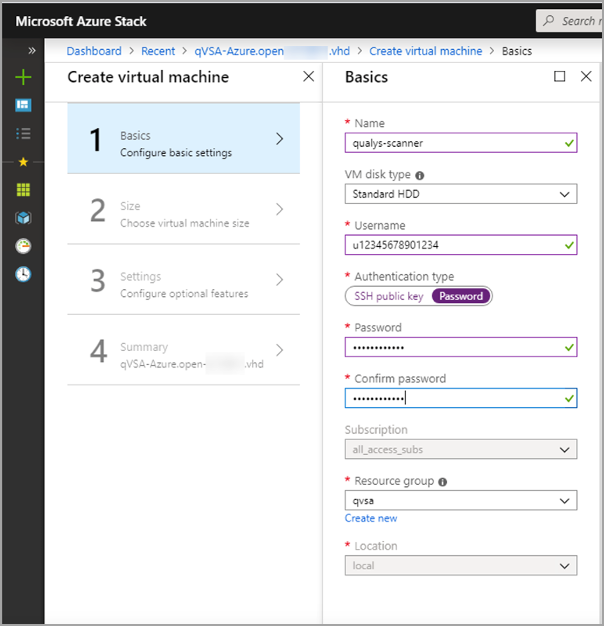Click green checkmark in Password field
604x626 pixels.
pyautogui.click(x=569, y=347)
